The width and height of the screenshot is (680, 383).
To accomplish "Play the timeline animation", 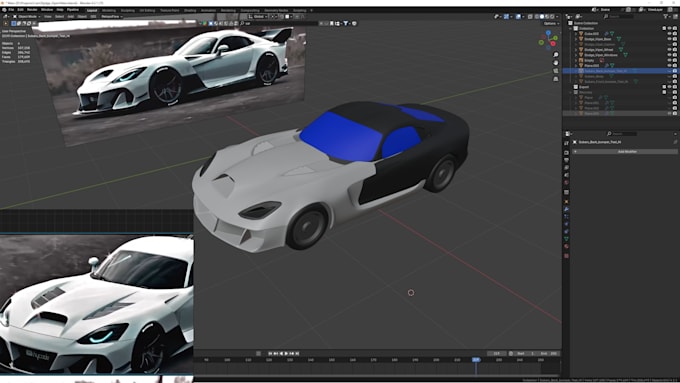I will 287,354.
